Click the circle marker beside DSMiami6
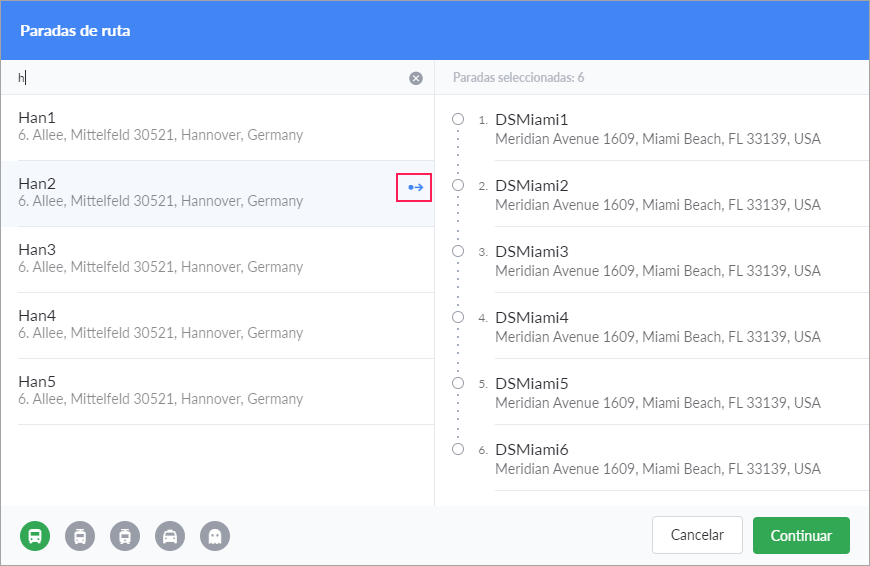Image resolution: width=870 pixels, height=566 pixels. click(458, 449)
